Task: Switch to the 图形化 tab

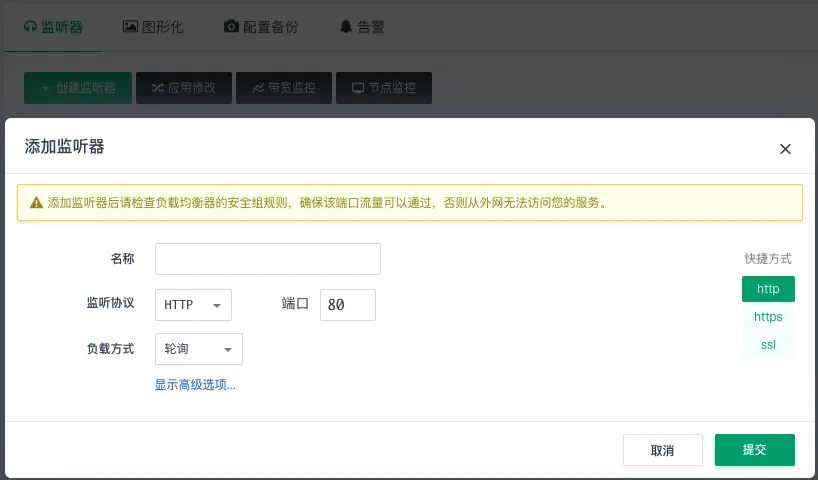Action: coord(153,27)
